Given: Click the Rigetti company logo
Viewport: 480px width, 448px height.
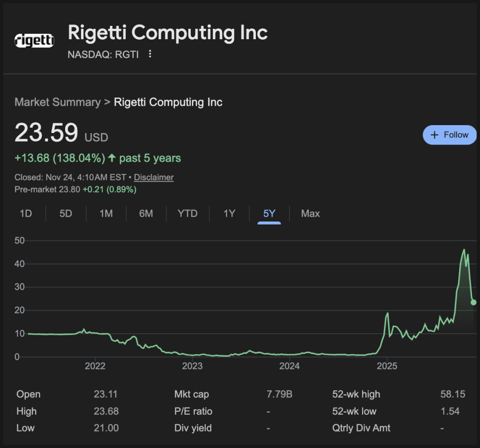Looking at the screenshot, I should pyautogui.click(x=34, y=41).
